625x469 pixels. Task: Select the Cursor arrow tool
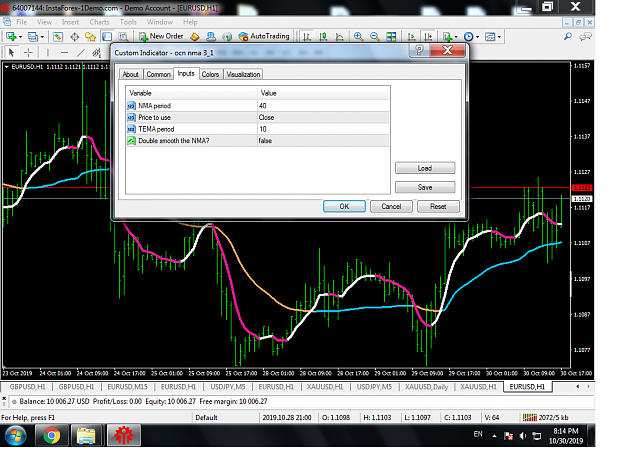pyautogui.click(x=11, y=52)
